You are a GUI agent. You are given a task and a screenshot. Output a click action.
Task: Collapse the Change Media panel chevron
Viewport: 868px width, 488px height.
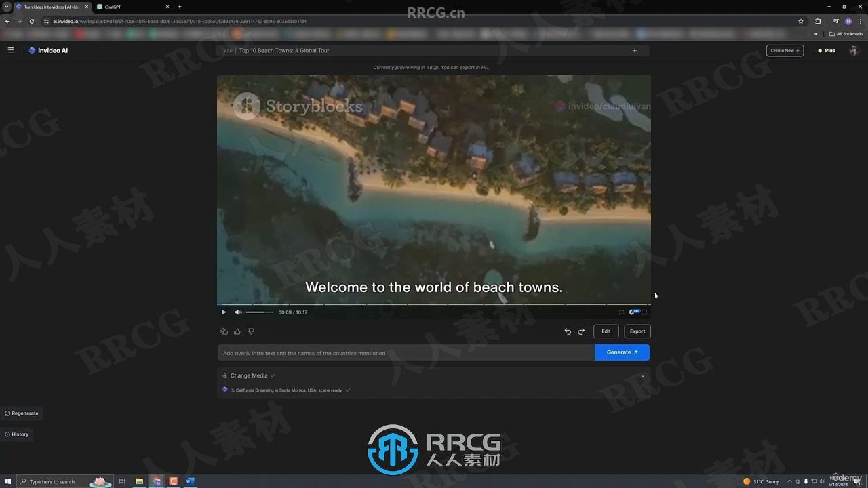[x=643, y=375]
